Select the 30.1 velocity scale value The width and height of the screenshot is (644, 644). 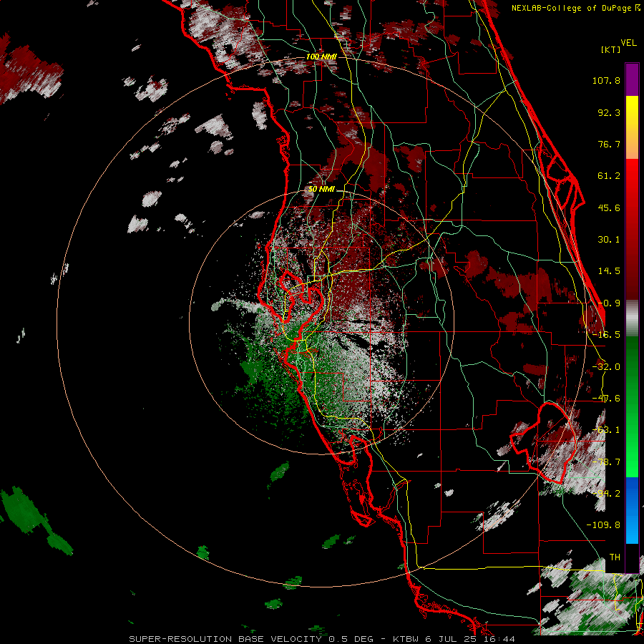click(609, 240)
